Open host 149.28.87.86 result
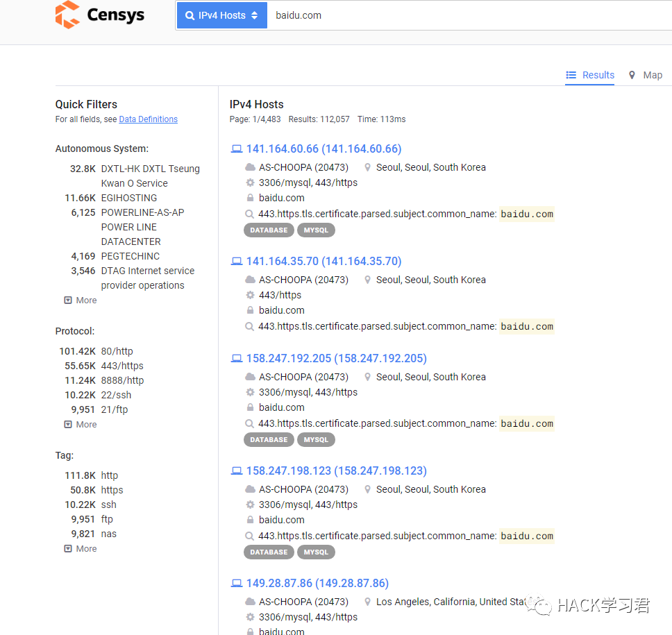Image resolution: width=672 pixels, height=635 pixels. click(x=317, y=583)
